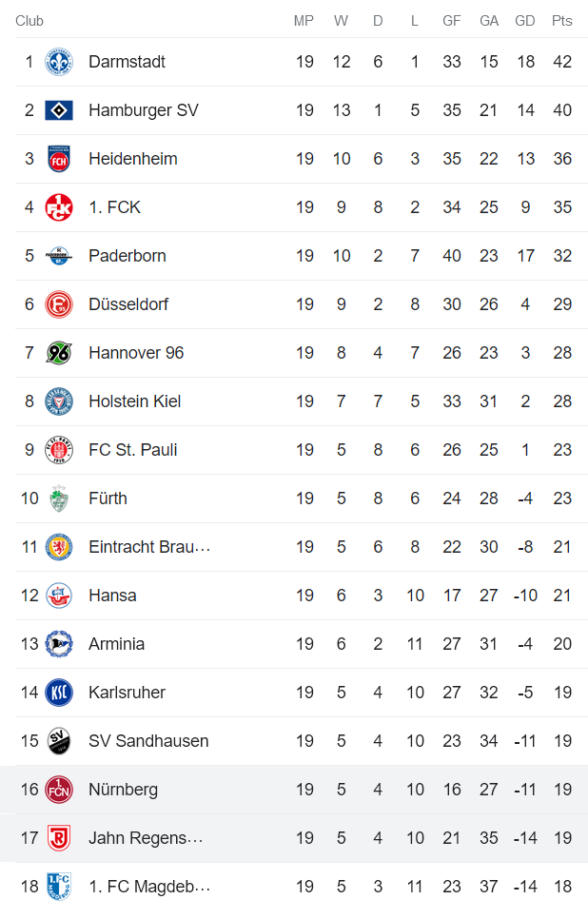Click the SV Sandhausen logo
Viewport: 588px width, 919px height.
click(x=59, y=741)
